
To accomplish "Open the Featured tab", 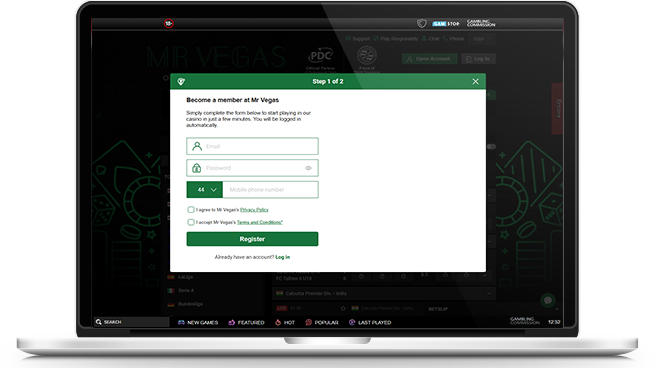I will click(x=247, y=323).
